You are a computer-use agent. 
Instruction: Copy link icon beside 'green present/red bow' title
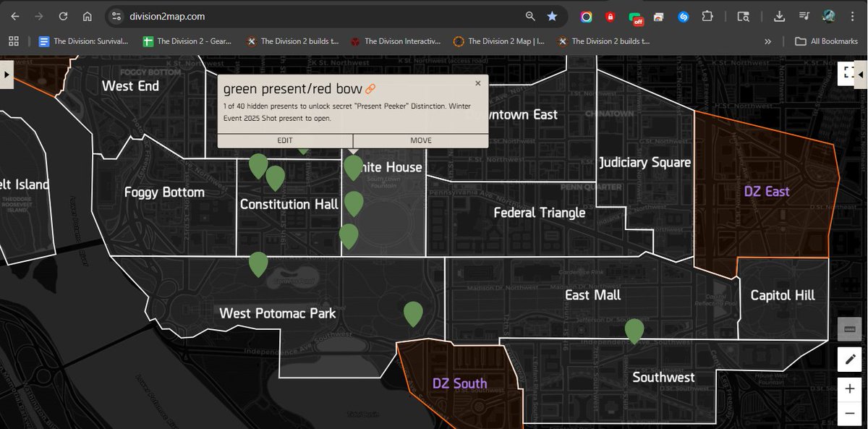pos(370,89)
